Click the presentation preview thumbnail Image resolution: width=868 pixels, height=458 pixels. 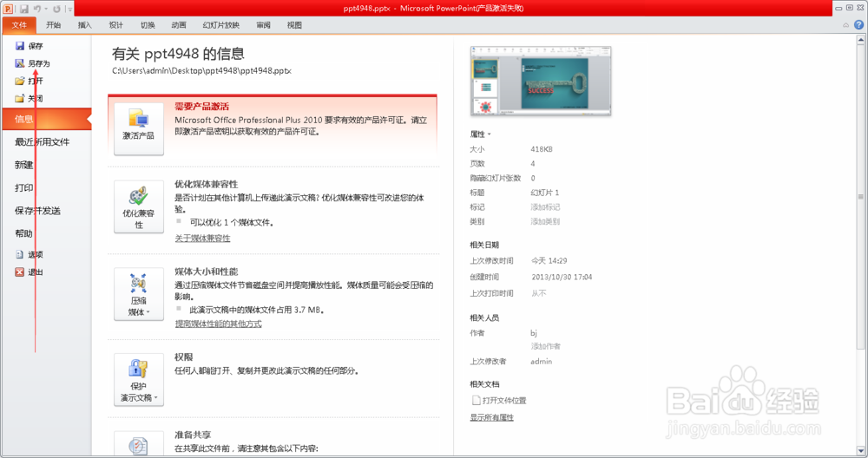[x=541, y=81]
